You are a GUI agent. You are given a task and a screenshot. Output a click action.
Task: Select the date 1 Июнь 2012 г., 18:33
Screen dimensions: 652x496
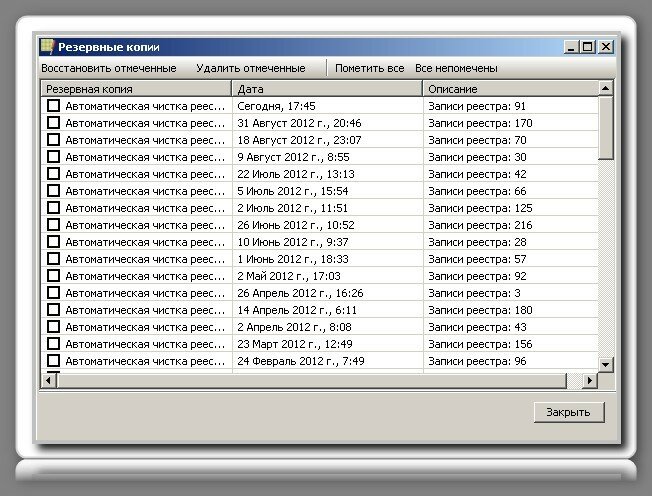[293, 259]
